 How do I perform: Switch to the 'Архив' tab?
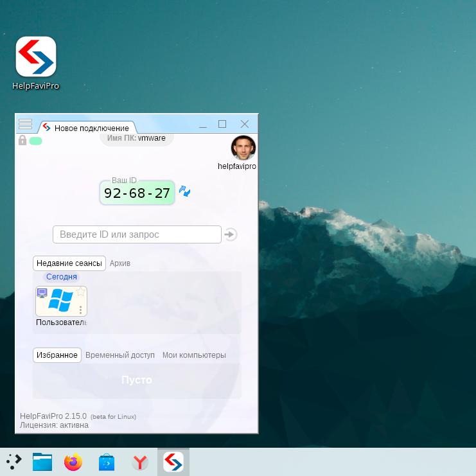click(x=120, y=263)
